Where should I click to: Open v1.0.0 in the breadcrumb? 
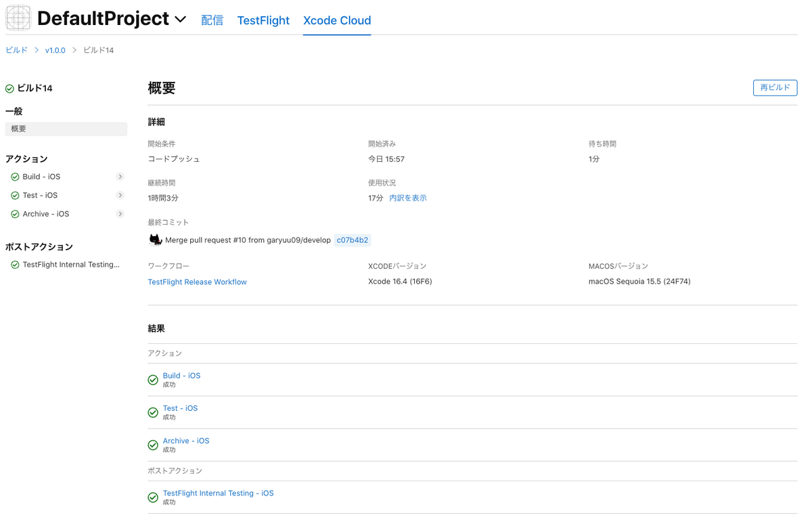click(x=55, y=50)
